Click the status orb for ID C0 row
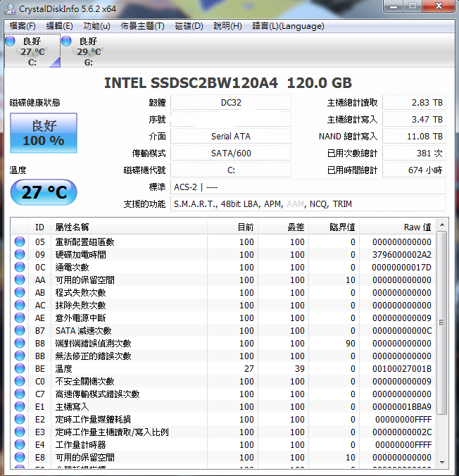 pos(20,381)
